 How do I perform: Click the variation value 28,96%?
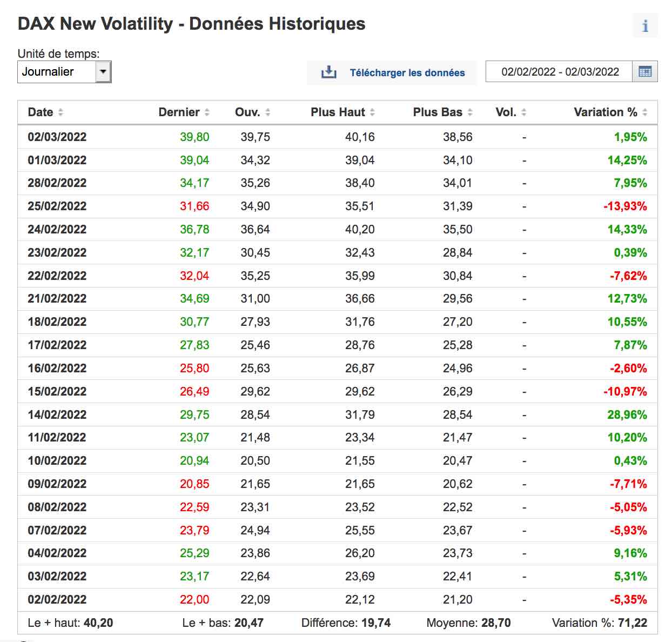click(x=627, y=415)
